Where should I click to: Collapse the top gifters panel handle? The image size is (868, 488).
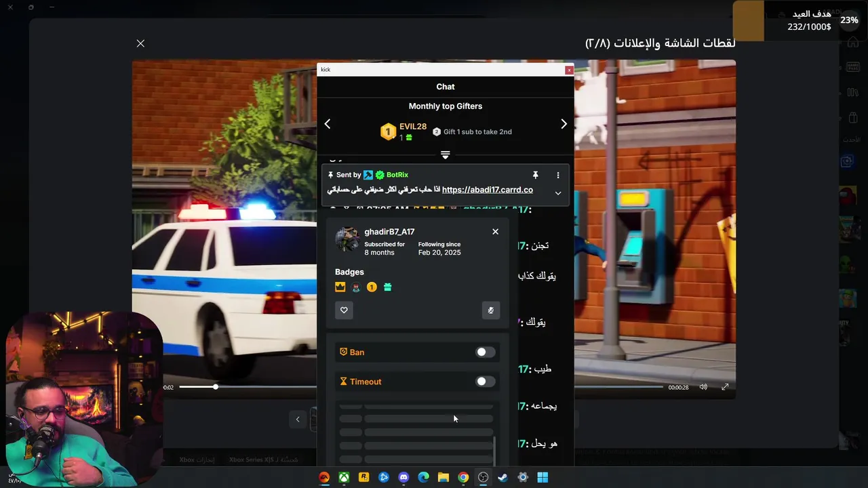(x=446, y=155)
